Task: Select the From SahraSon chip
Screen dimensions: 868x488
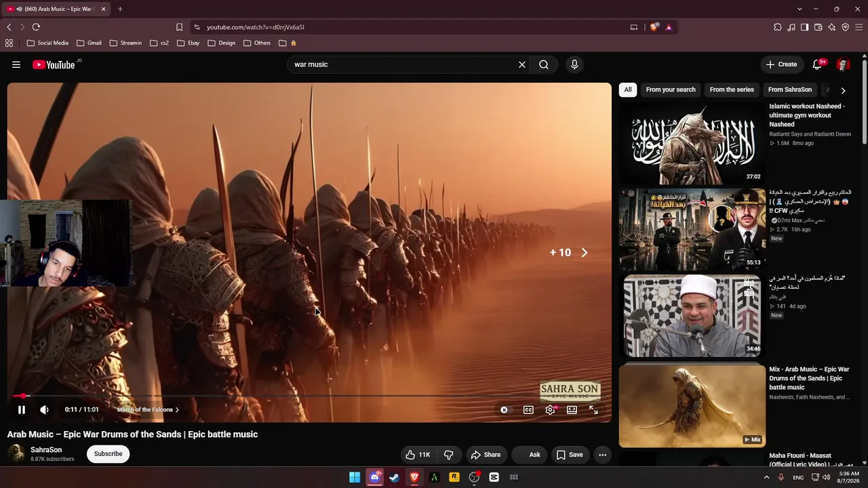Action: coord(790,89)
